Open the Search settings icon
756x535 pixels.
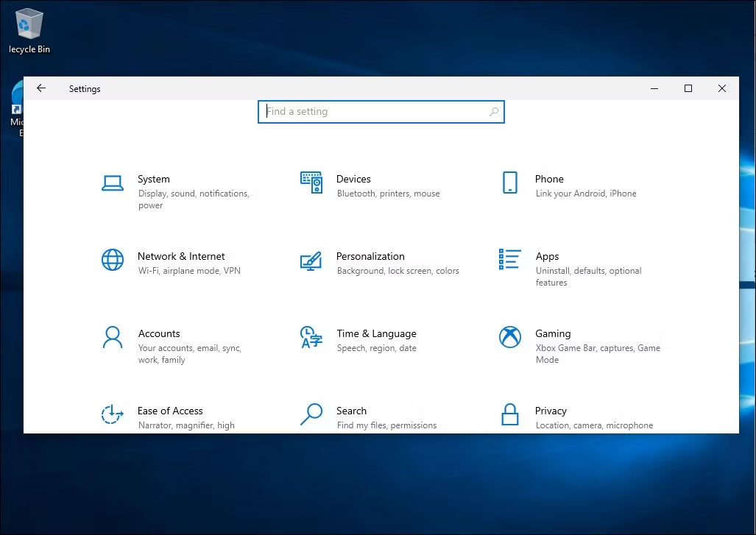(x=310, y=414)
